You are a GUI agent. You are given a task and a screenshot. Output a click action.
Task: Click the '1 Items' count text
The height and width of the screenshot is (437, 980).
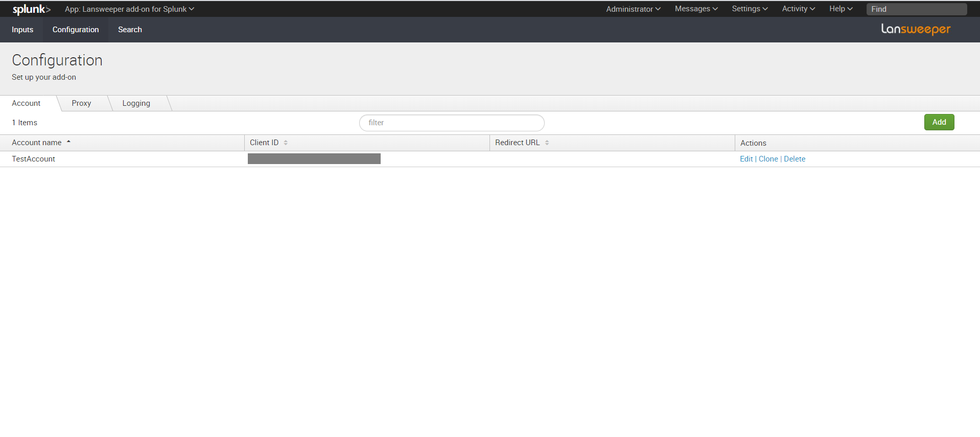(x=25, y=123)
